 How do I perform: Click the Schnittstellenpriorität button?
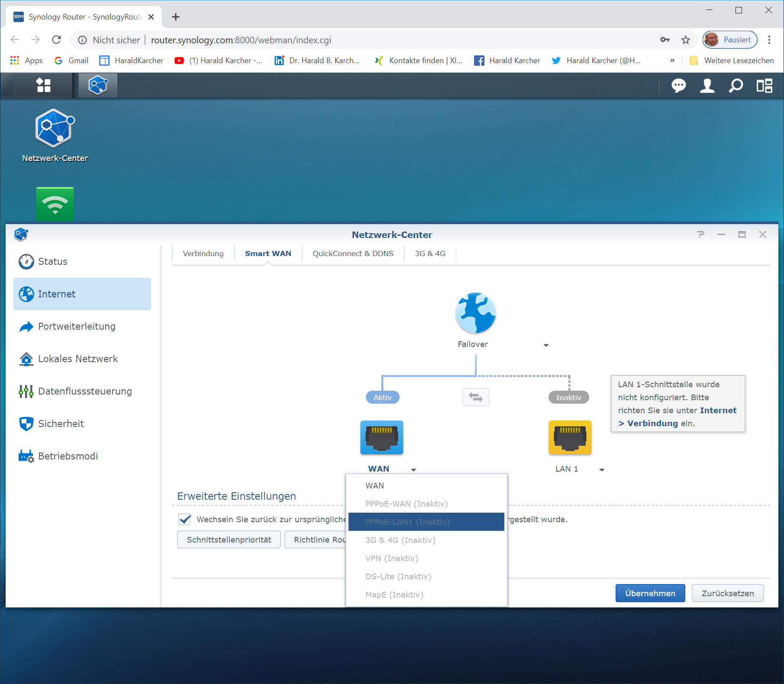229,539
